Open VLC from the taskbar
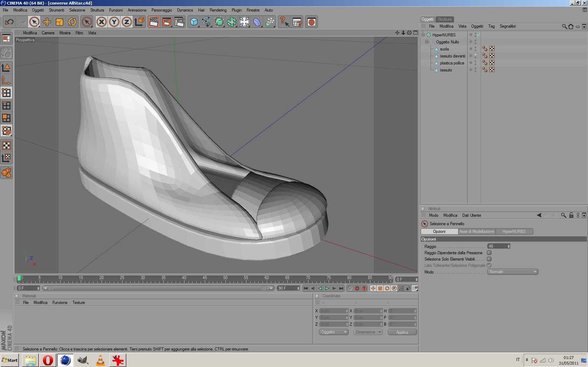The width and height of the screenshot is (588, 367). click(100, 360)
